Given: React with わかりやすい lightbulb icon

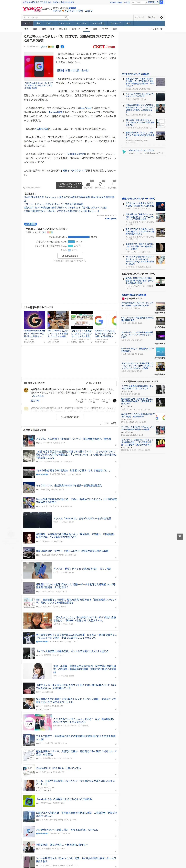Looking at the screenshot, I should point(100,184).
